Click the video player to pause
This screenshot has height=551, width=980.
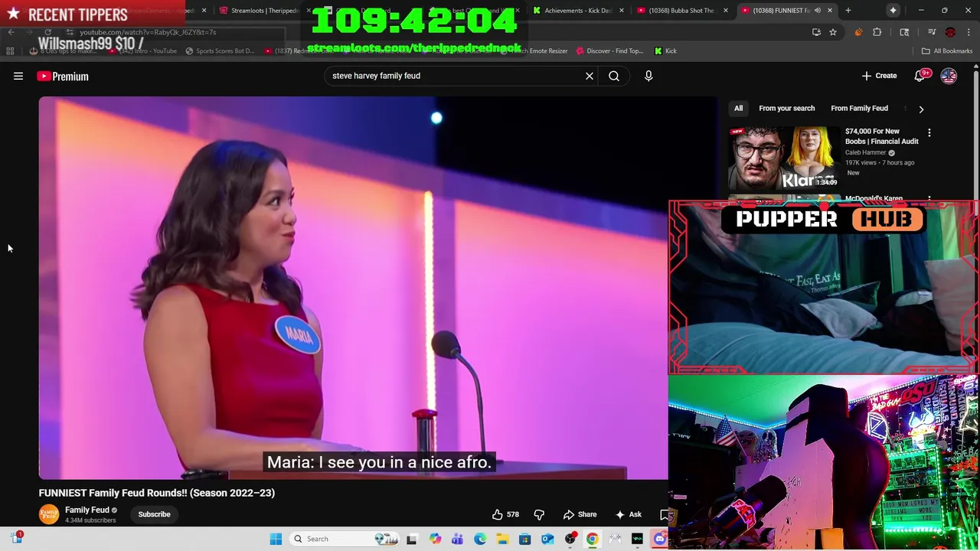click(x=353, y=288)
